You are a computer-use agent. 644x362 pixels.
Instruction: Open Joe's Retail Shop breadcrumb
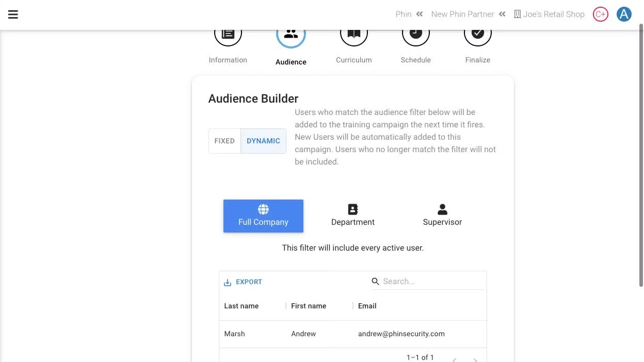554,14
